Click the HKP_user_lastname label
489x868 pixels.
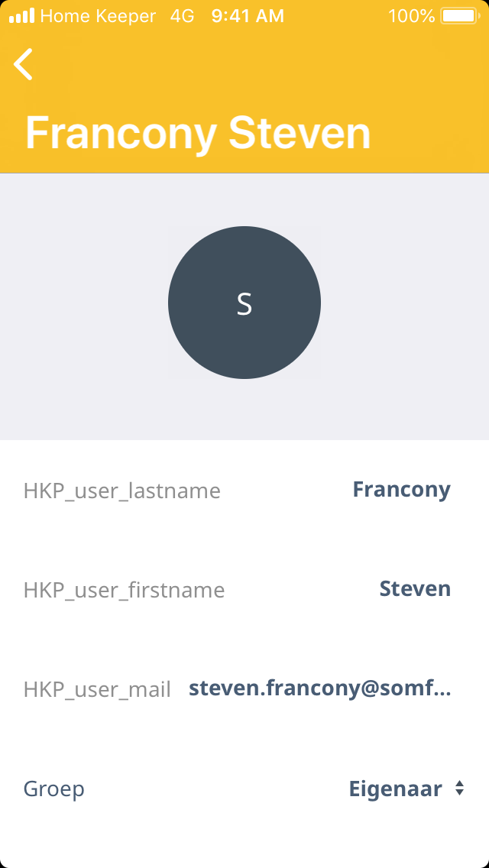coord(122,491)
